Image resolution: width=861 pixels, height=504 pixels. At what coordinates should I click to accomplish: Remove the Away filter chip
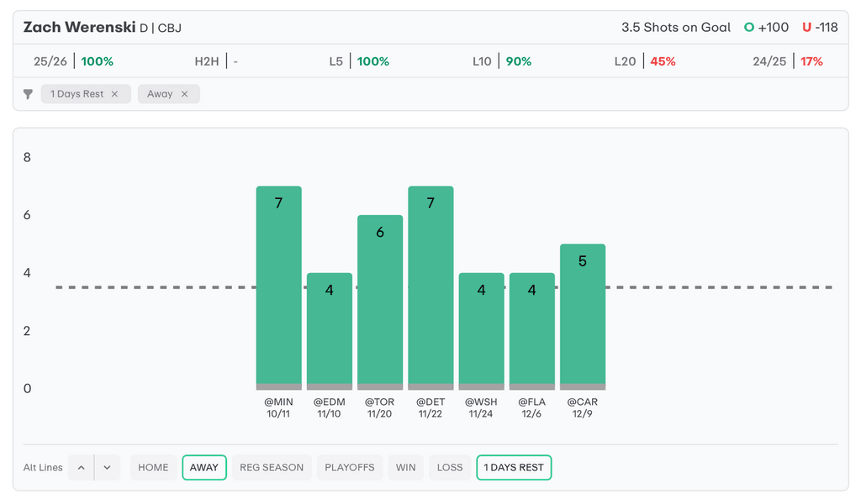(184, 94)
